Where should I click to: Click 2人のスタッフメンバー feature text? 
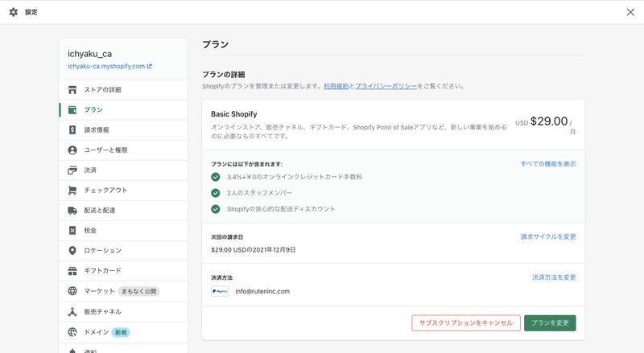(x=259, y=193)
